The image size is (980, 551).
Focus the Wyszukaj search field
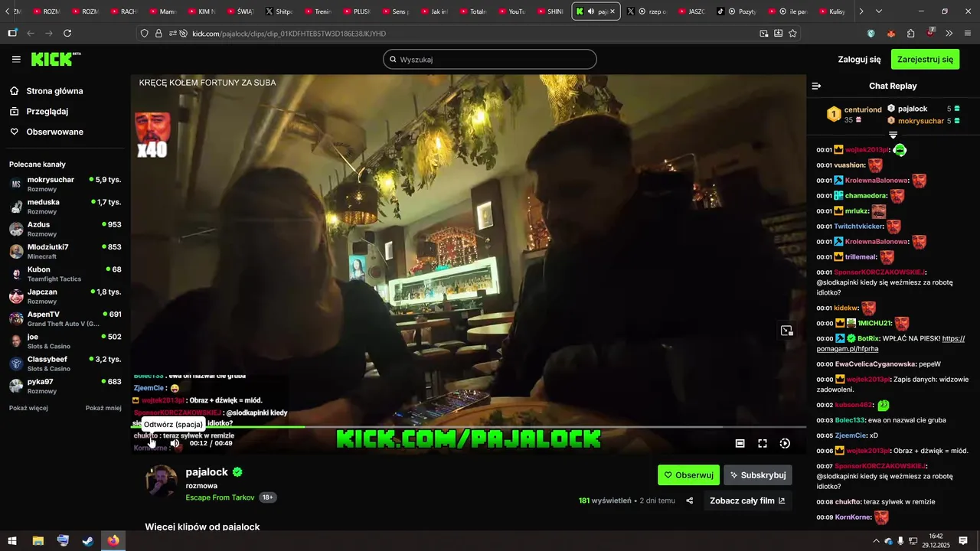[x=490, y=59]
